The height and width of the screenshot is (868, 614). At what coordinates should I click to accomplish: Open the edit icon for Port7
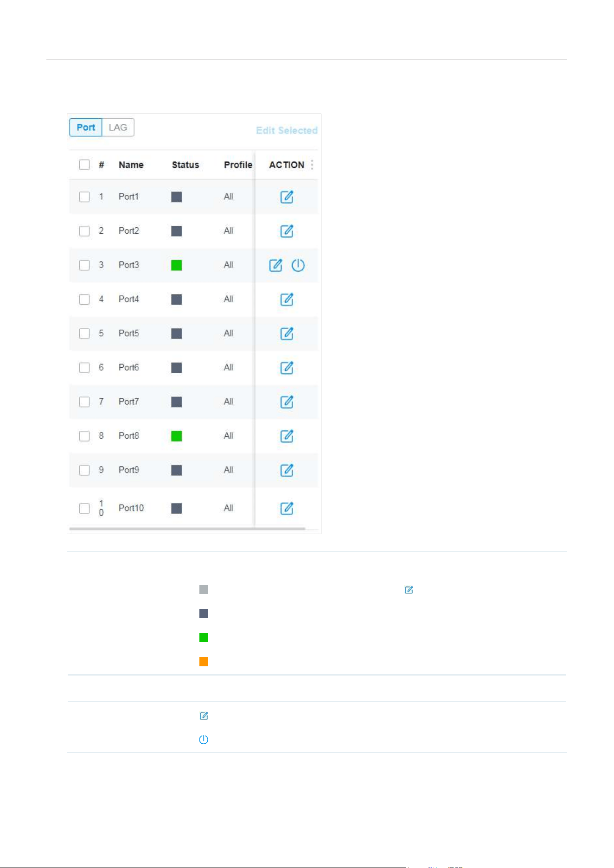pos(287,402)
